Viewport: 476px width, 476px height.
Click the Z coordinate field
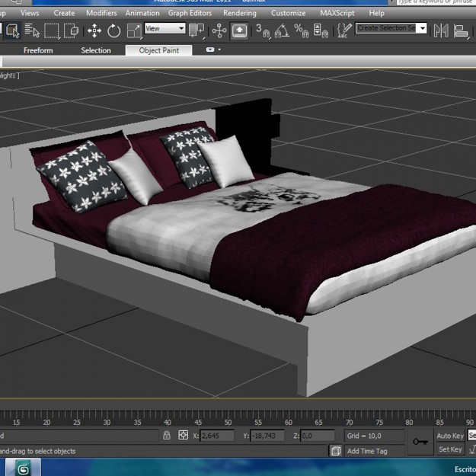coord(318,436)
